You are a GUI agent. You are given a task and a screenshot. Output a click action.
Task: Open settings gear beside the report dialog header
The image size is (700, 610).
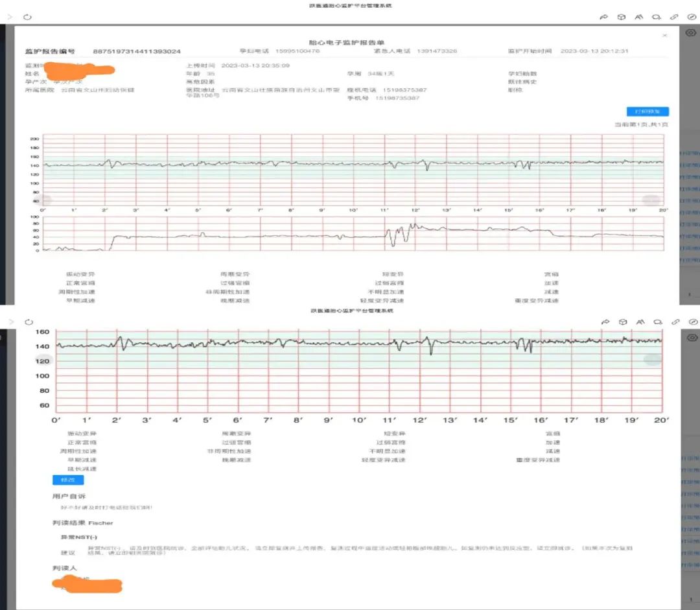(x=690, y=33)
